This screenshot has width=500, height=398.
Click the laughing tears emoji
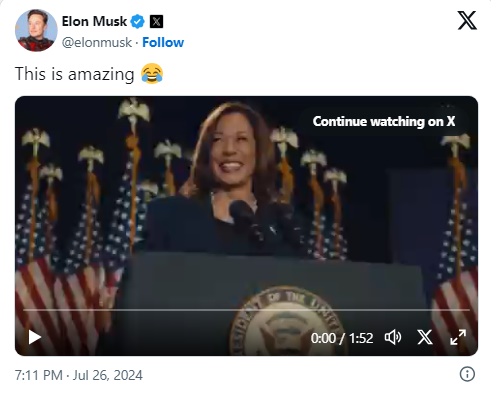152,73
